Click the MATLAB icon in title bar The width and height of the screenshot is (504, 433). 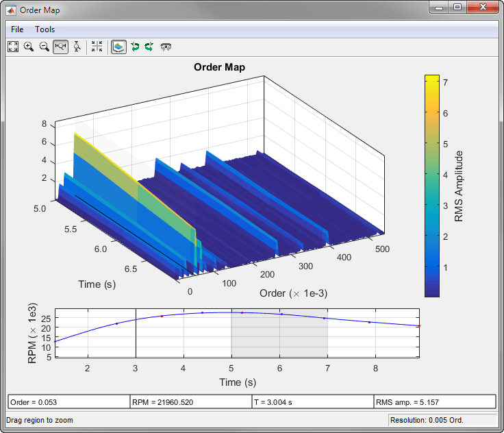click(11, 10)
